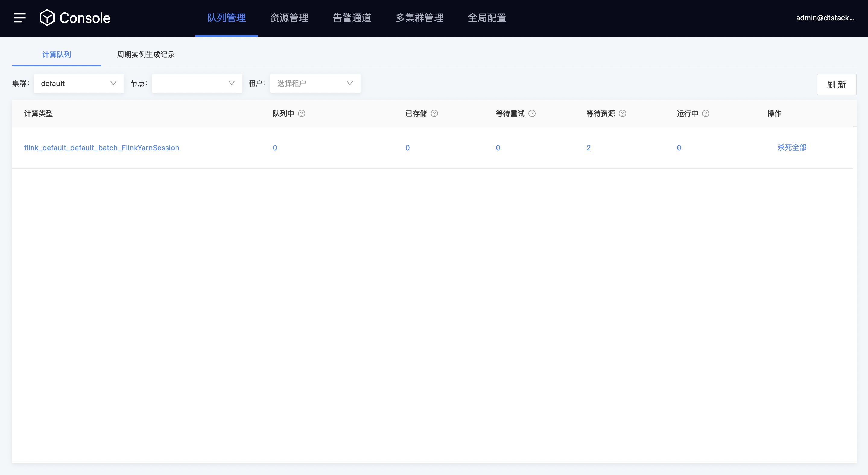Open the 全局配置 top menu

(x=487, y=18)
